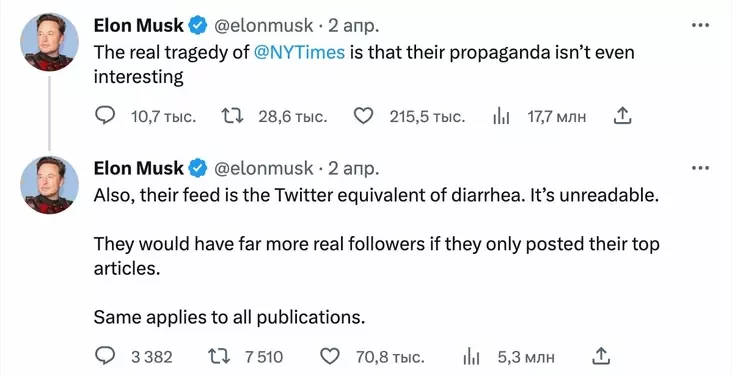Retweet the second tweet with 7 510 retweets

click(219, 357)
